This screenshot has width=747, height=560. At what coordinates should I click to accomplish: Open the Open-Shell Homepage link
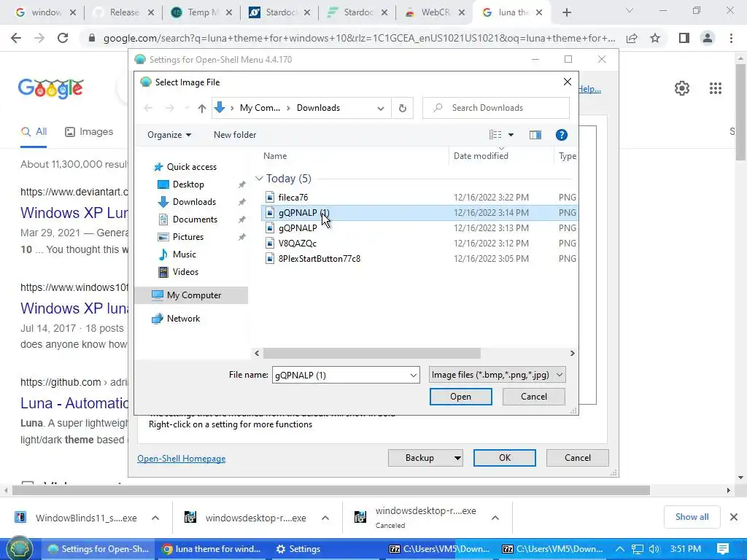(x=182, y=459)
